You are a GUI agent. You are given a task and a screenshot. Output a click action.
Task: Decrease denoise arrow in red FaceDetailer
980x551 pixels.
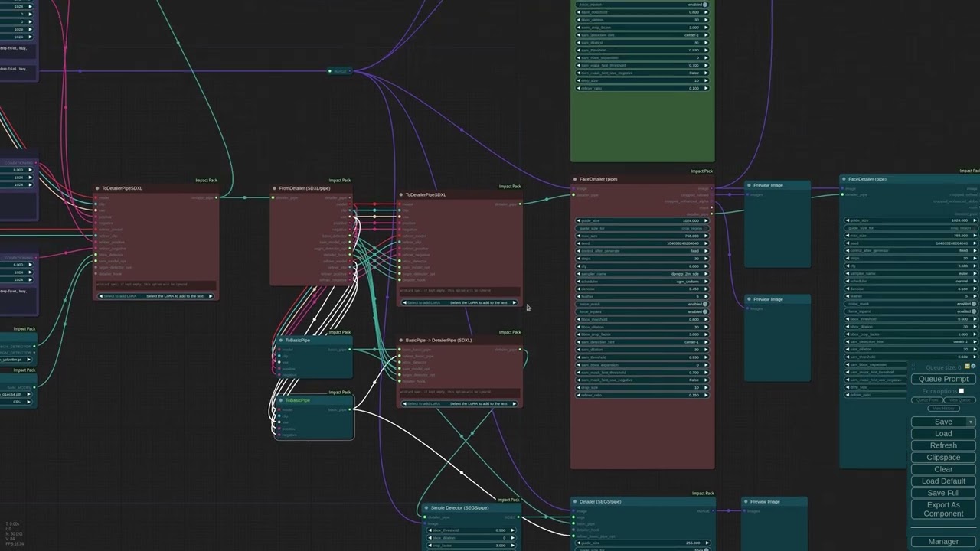(580, 289)
